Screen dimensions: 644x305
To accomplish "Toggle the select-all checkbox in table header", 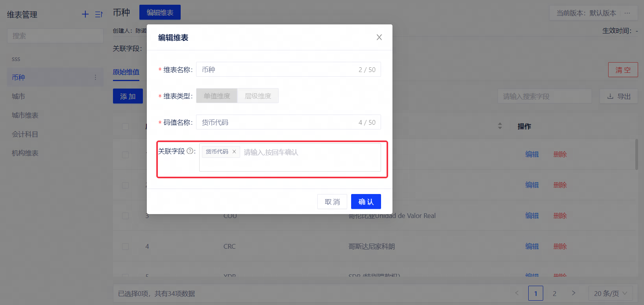I will pyautogui.click(x=125, y=126).
